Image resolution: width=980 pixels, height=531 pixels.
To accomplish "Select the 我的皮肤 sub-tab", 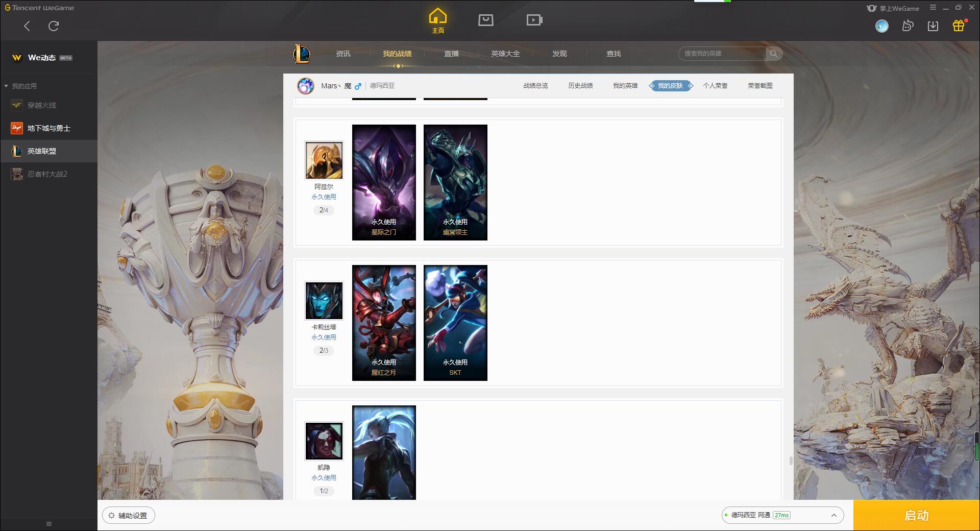I will pyautogui.click(x=671, y=86).
